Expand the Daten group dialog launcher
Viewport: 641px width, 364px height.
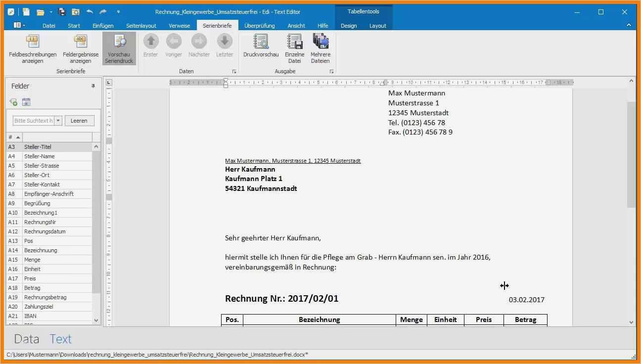(x=234, y=71)
